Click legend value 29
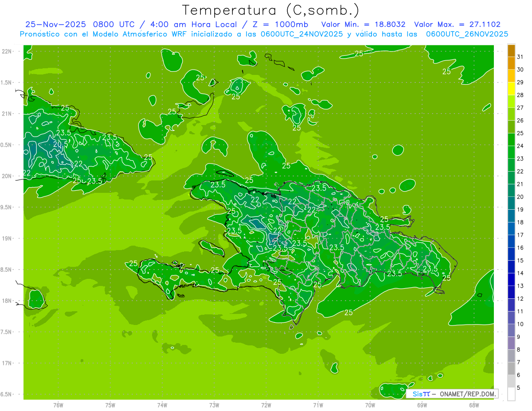Screen dimensions: 532x411 click(520, 82)
